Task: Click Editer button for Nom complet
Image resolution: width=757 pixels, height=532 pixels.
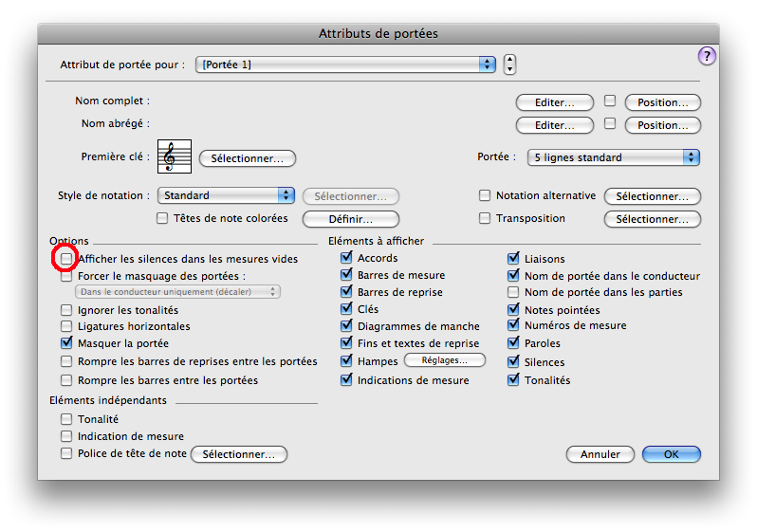Action: pos(554,102)
